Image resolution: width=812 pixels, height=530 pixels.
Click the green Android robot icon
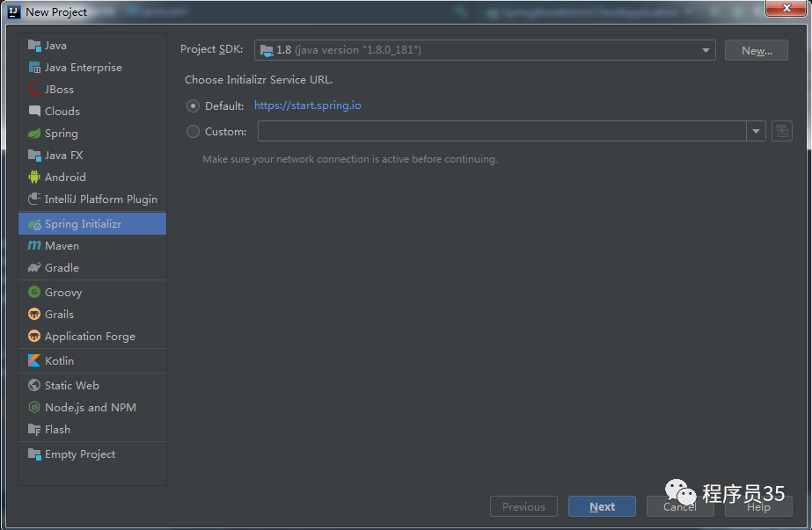pyautogui.click(x=34, y=177)
